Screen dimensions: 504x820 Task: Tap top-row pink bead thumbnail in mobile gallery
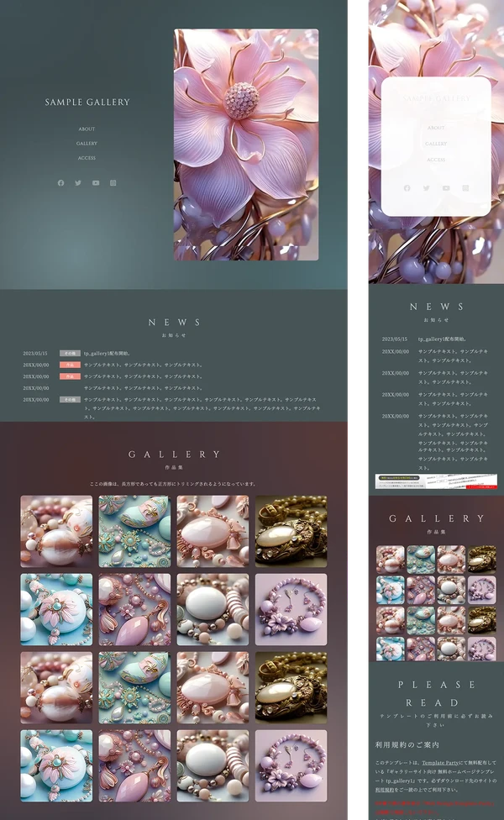pyautogui.click(x=391, y=559)
